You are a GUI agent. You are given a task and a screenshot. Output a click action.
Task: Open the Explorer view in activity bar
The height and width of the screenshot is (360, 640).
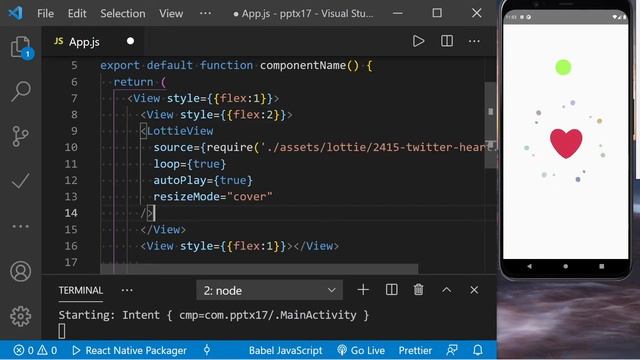20,47
